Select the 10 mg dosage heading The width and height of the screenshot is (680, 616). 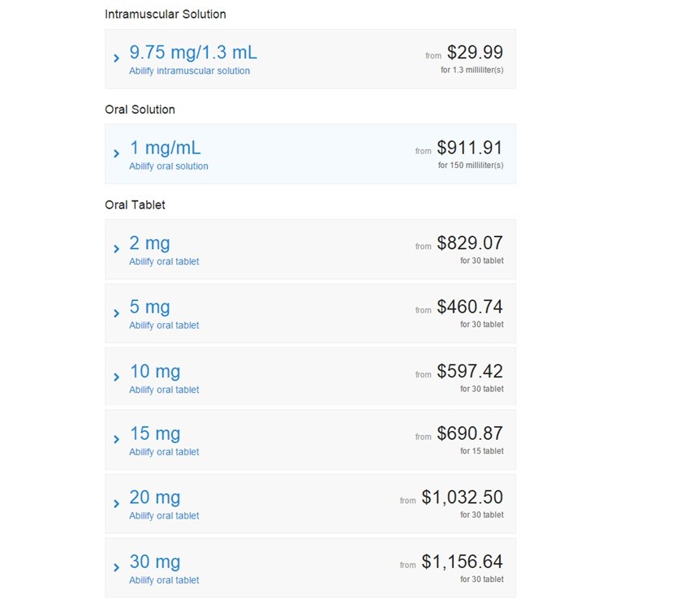(x=155, y=372)
